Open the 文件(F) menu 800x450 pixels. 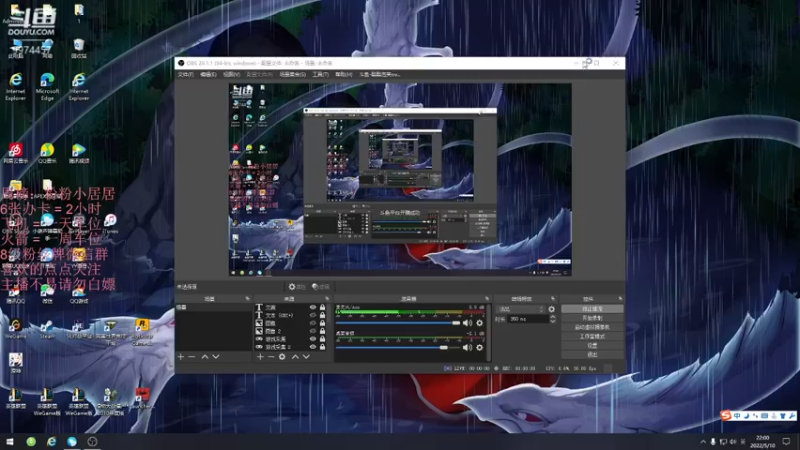pyautogui.click(x=185, y=74)
